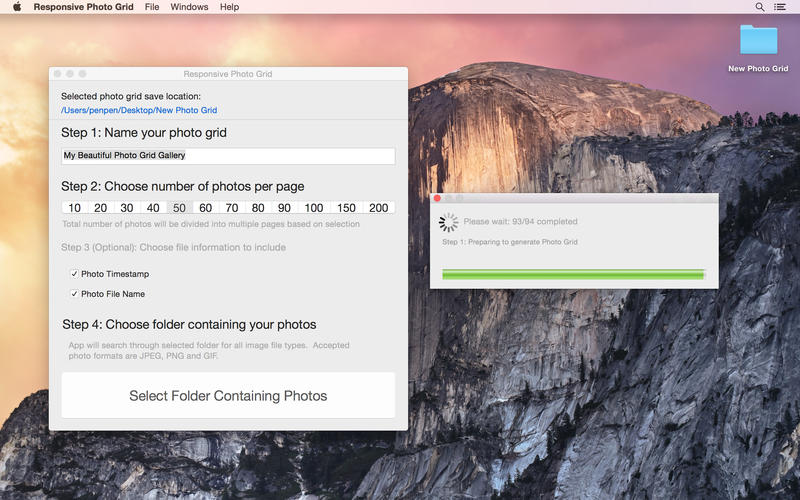Click 'Selected photo grid save location:' label
This screenshot has height=500, width=800.
point(131,96)
